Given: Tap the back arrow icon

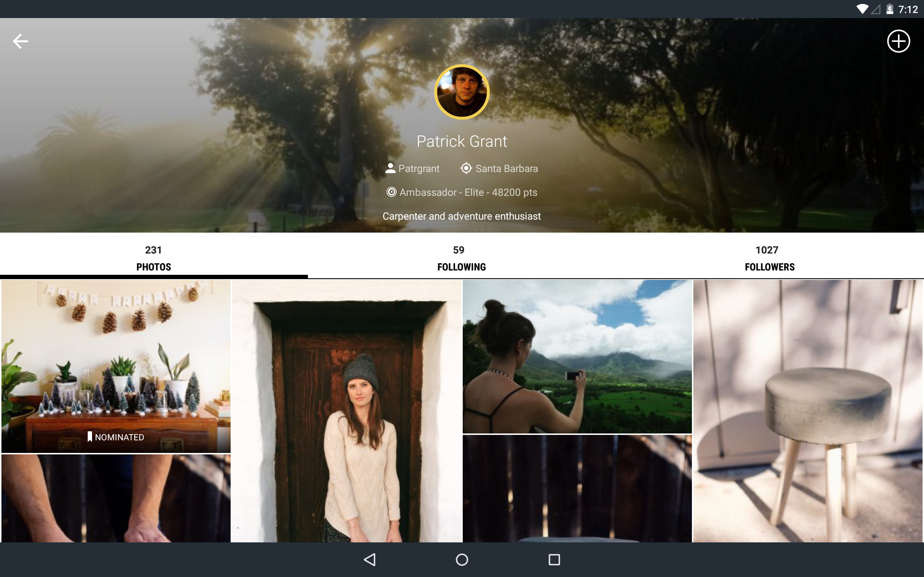Looking at the screenshot, I should [21, 41].
